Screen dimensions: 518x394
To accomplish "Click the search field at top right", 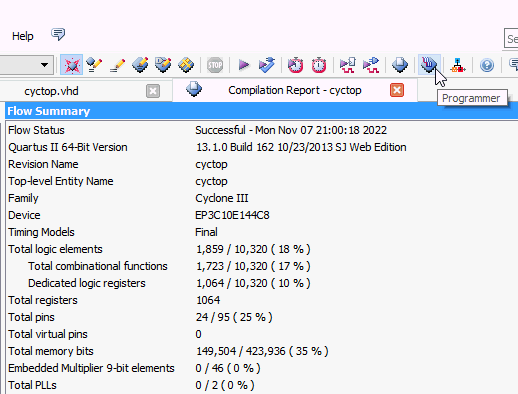I will 511,39.
